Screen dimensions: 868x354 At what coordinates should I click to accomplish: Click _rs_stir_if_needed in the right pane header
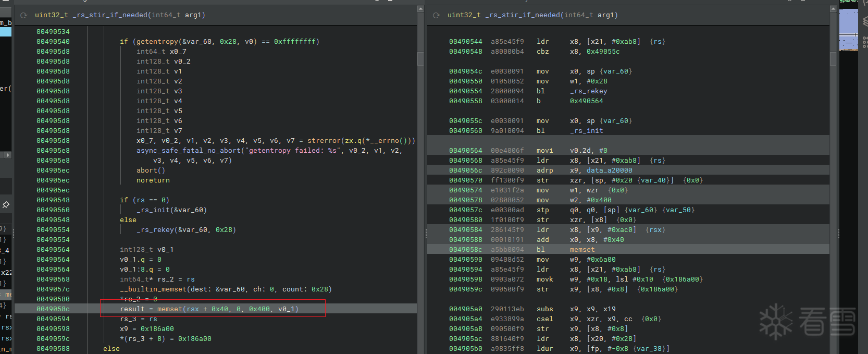pos(523,15)
